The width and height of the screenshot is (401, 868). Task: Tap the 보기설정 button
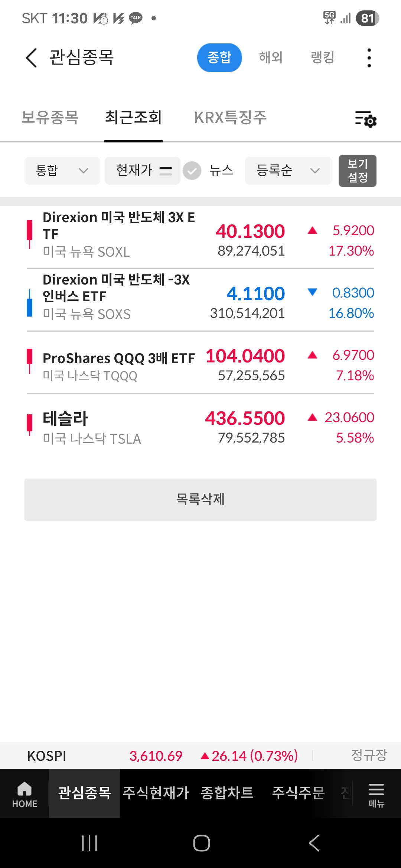pos(357,171)
